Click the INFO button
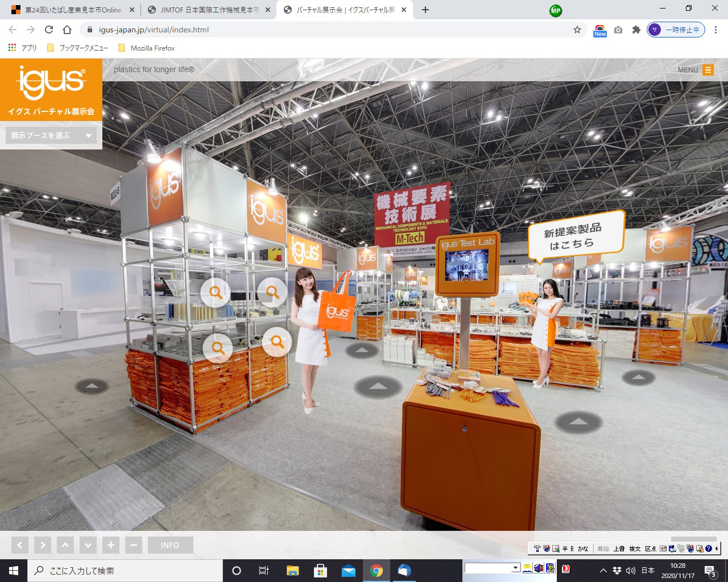 click(170, 545)
